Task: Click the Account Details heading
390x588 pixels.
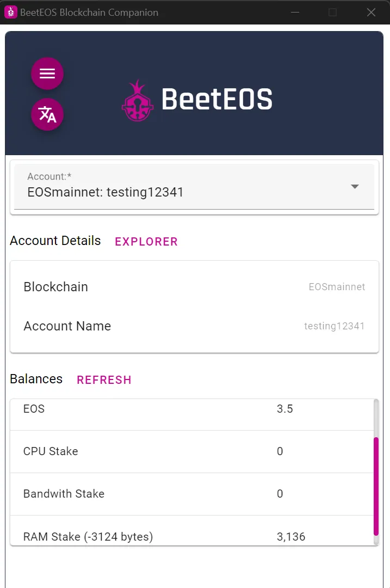Action: pos(55,241)
